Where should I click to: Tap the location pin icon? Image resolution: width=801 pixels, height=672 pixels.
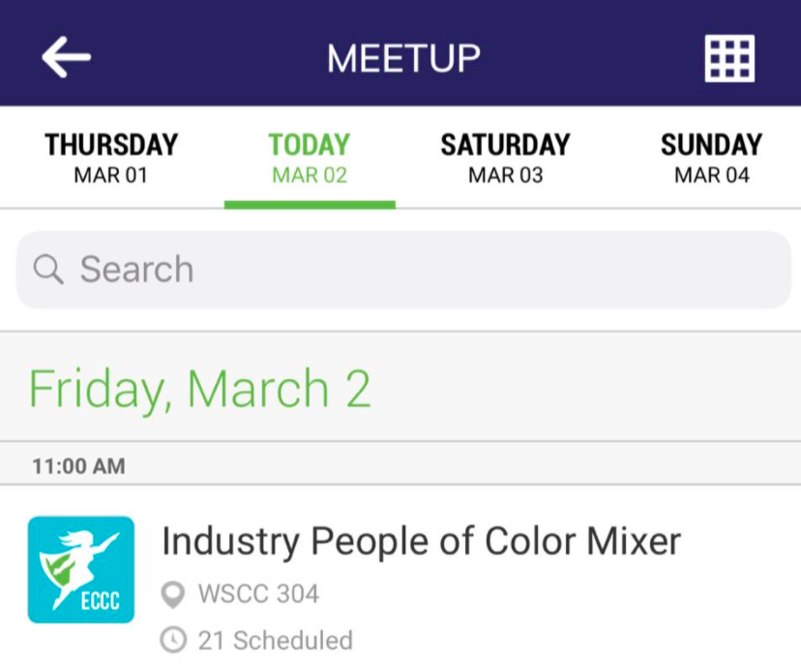pyautogui.click(x=173, y=594)
